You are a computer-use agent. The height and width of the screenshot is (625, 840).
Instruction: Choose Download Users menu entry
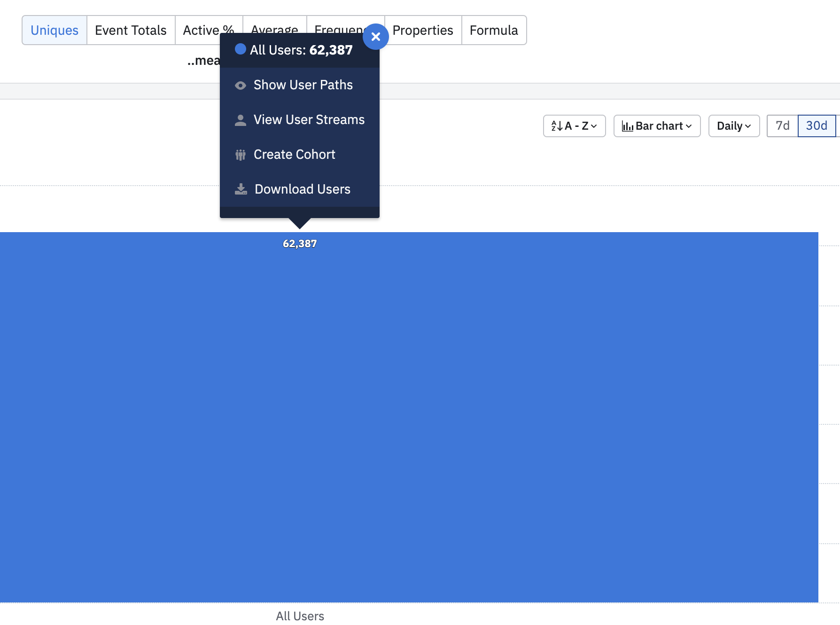click(300, 189)
